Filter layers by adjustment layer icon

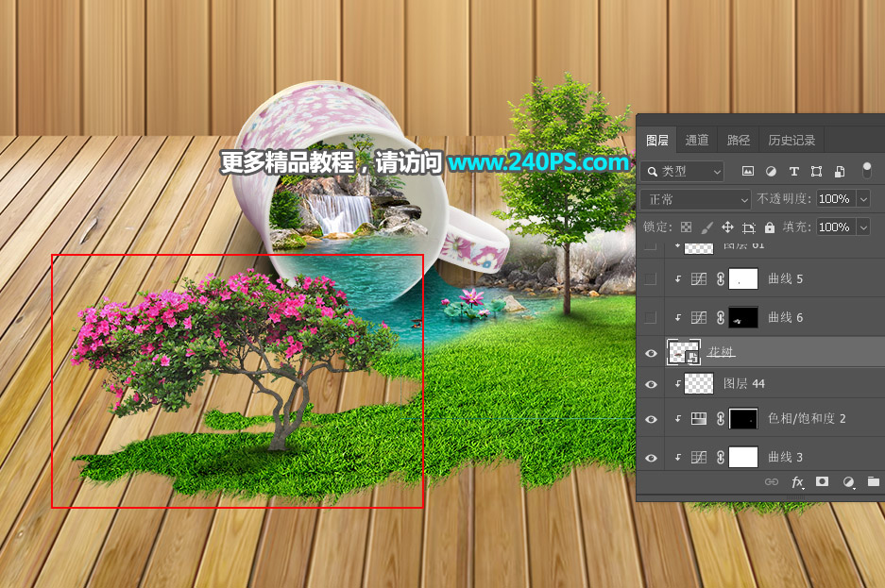pos(771,172)
